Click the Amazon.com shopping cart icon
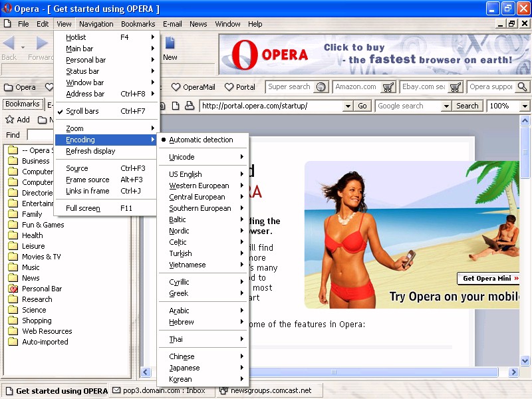The height and width of the screenshot is (399, 532). [388, 87]
